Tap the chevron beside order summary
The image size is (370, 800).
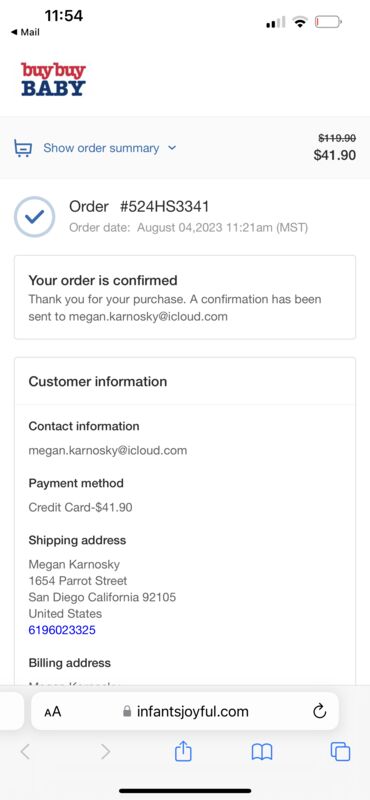coord(172,148)
